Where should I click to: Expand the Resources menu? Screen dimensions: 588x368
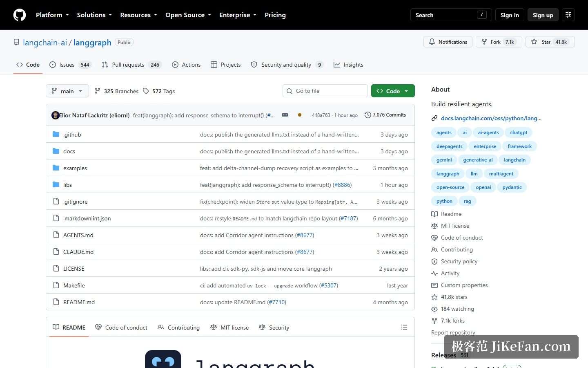pyautogui.click(x=138, y=15)
